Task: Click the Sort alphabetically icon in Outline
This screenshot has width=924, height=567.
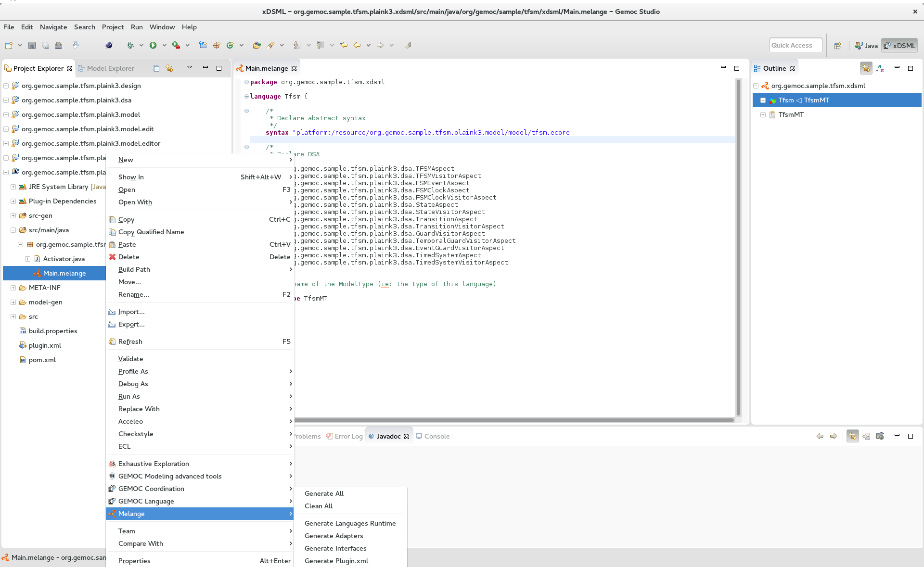Action: 880,68
